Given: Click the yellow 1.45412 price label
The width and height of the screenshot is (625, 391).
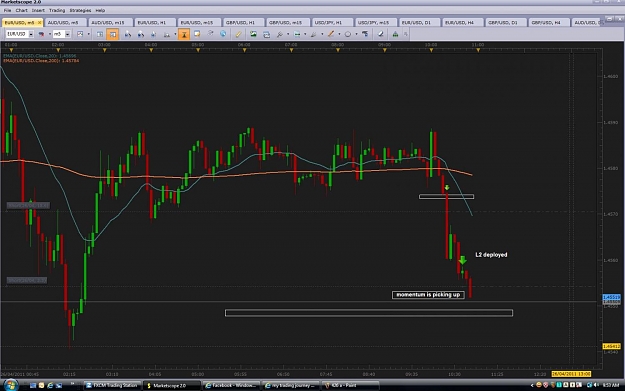Looking at the screenshot, I should click(611, 346).
